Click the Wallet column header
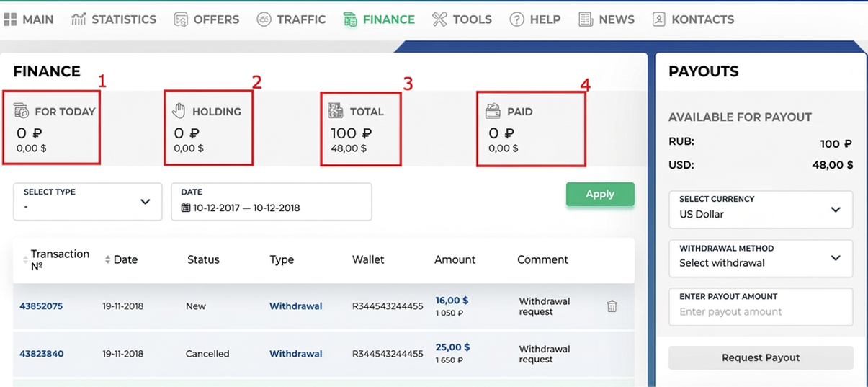Viewport: 868px width, 387px height. 368,259
